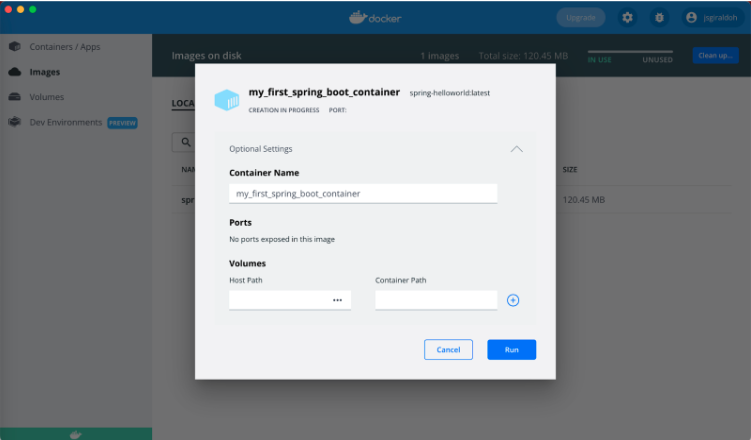751x440 pixels.
Task: Click the three-dots browse icon in Host Path
Action: (338, 300)
